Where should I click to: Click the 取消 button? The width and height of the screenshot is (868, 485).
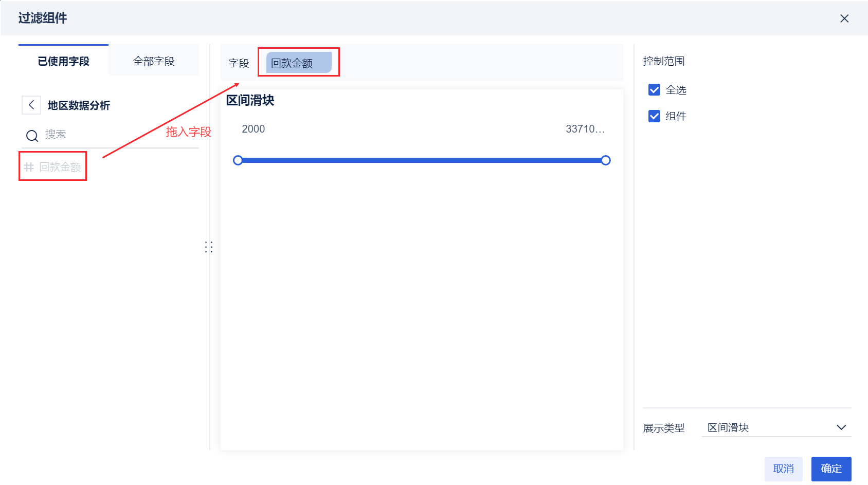coord(783,469)
